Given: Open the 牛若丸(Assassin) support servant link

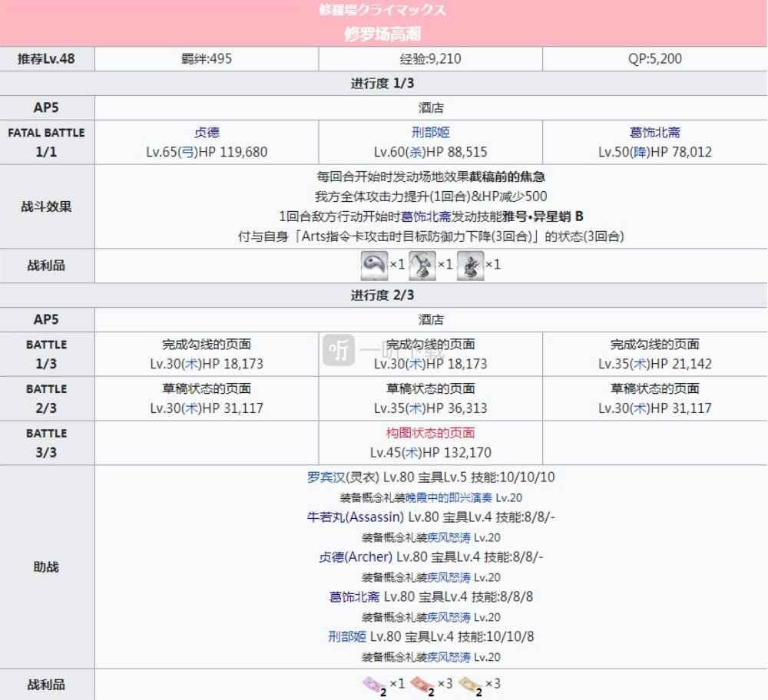Looking at the screenshot, I should [354, 517].
